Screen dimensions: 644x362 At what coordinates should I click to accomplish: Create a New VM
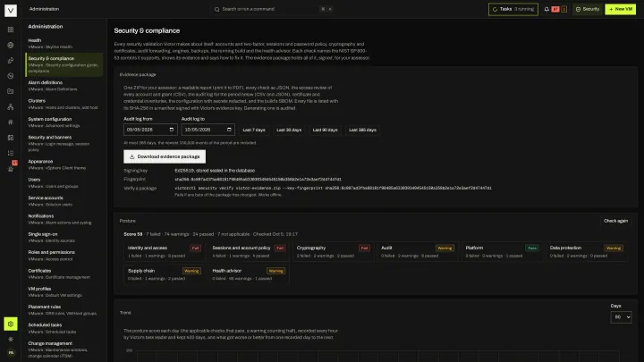tap(620, 9)
